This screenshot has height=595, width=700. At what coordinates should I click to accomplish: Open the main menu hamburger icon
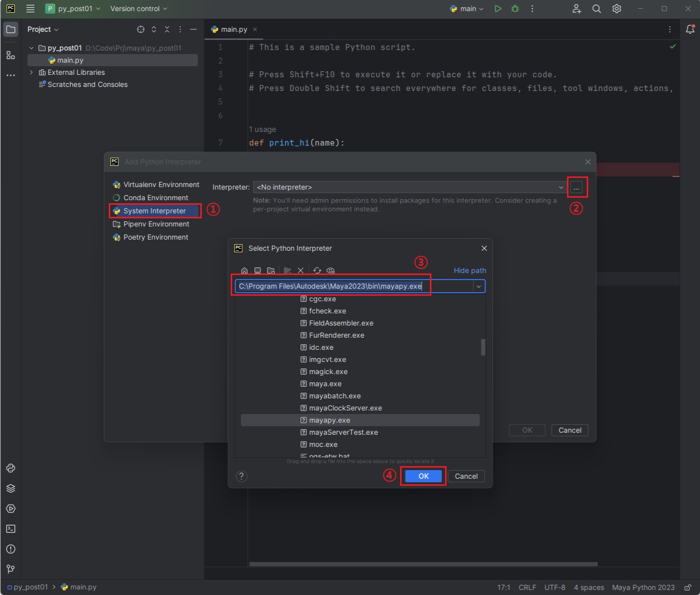tap(30, 9)
